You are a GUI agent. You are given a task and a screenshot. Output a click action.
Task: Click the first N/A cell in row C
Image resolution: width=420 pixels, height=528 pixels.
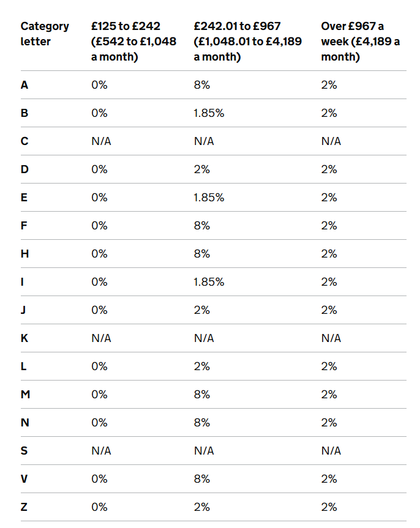[x=101, y=141]
